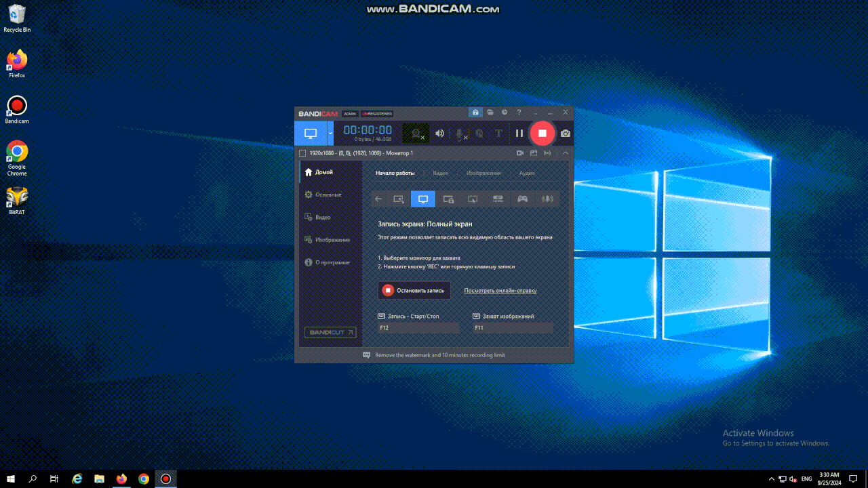Open the Основные sidebar section
868x488 pixels.
pos(330,195)
